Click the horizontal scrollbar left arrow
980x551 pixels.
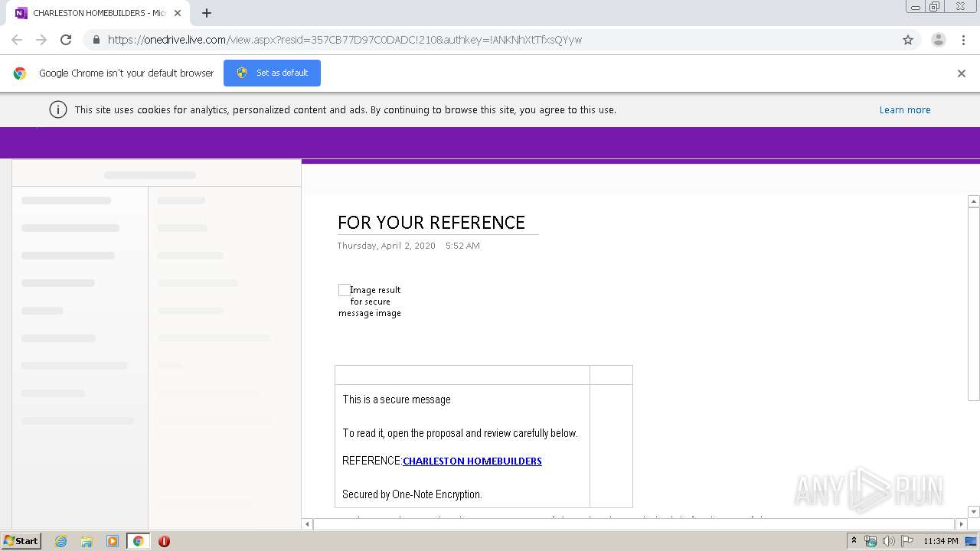(308, 524)
